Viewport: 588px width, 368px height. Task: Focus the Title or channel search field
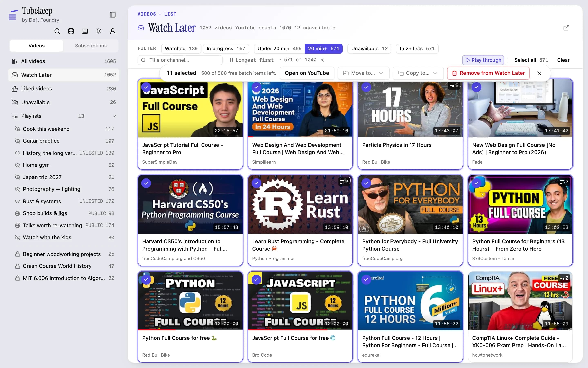180,60
